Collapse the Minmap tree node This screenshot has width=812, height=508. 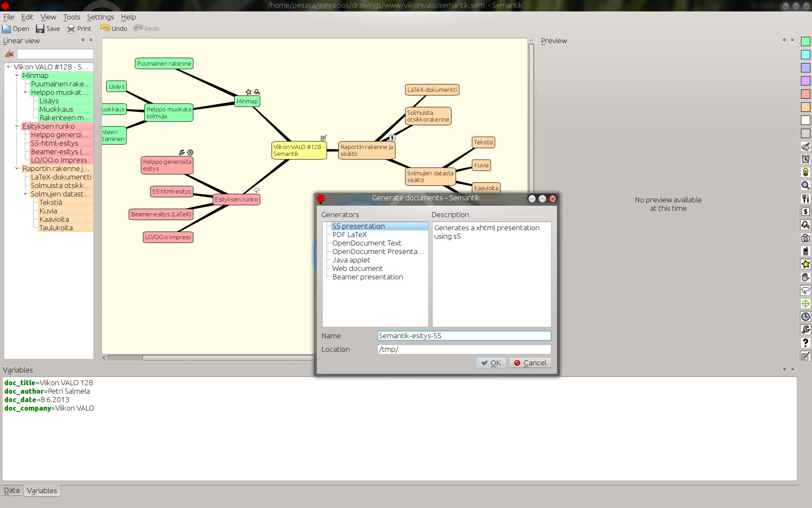[17, 75]
